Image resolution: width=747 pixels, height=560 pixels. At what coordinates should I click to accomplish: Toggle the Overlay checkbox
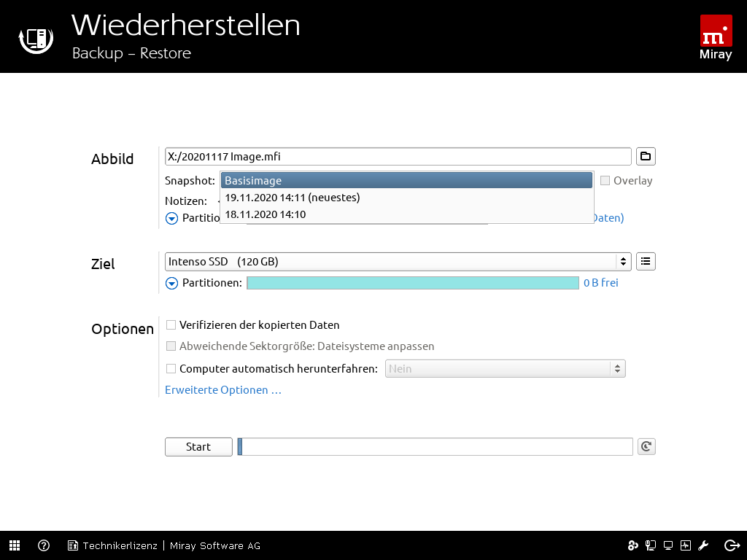[x=605, y=181]
